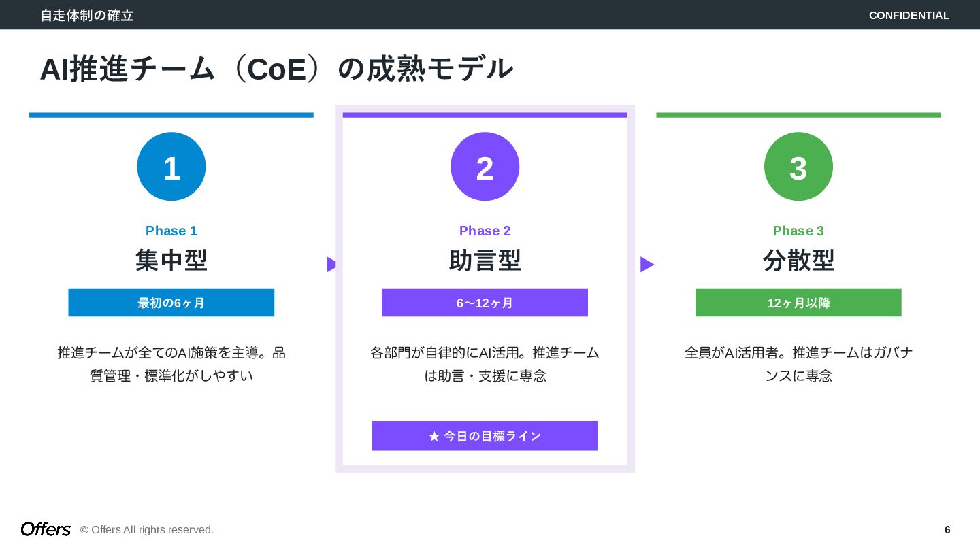Select the 最初の6ヶ月 blue label
Image resolution: width=980 pixels, height=551 pixels.
tap(171, 303)
